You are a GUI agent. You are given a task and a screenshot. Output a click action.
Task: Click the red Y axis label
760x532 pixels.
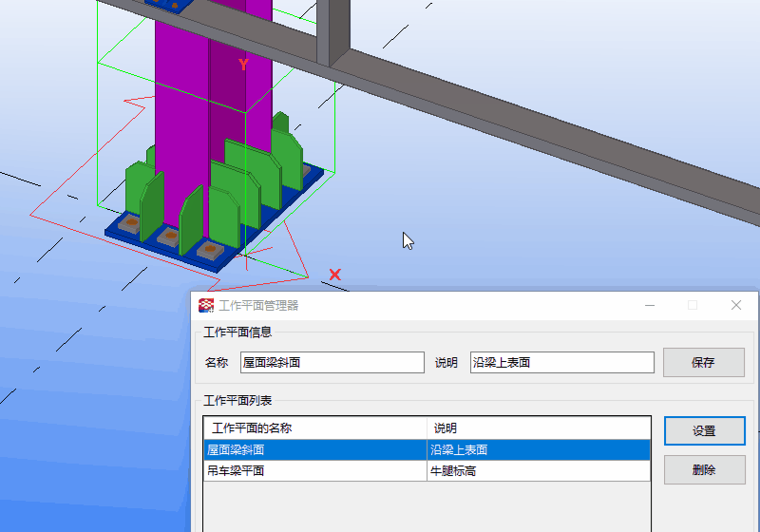point(243,64)
